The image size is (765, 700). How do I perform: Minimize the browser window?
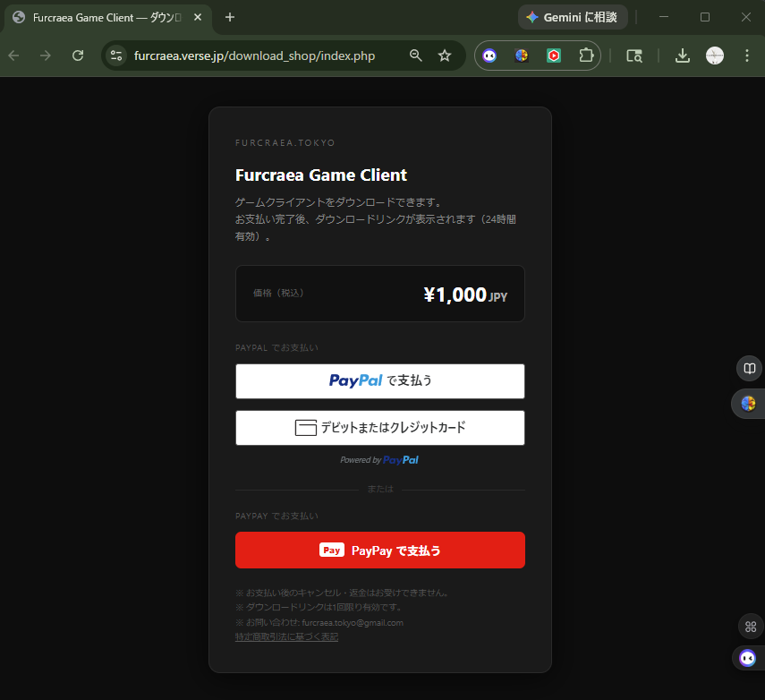tap(664, 17)
